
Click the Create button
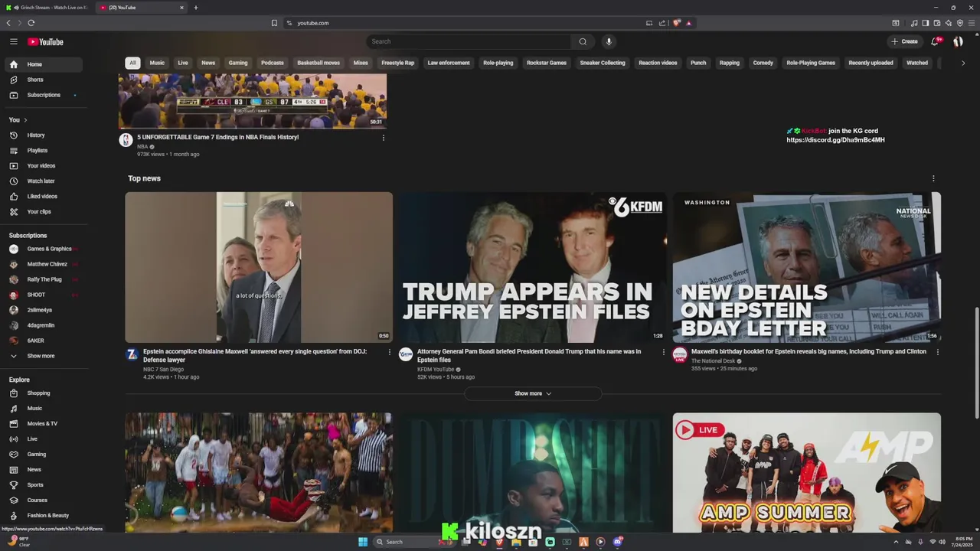(905, 41)
